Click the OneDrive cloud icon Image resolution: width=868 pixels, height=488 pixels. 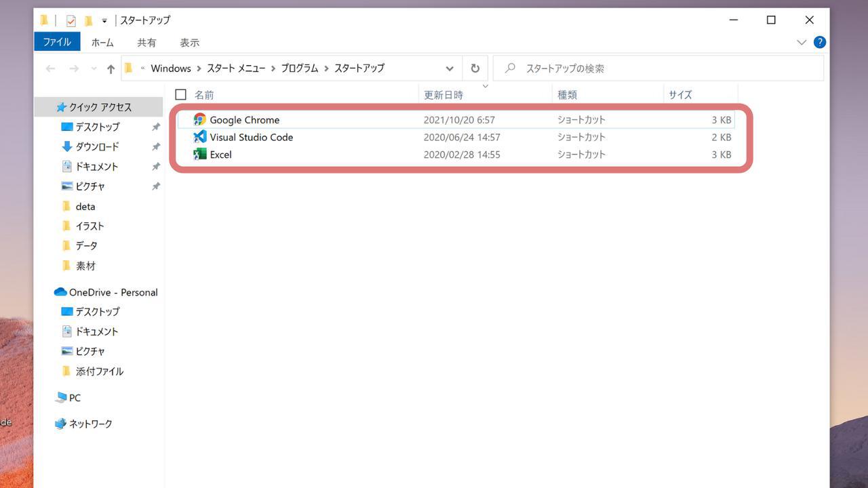coord(60,292)
